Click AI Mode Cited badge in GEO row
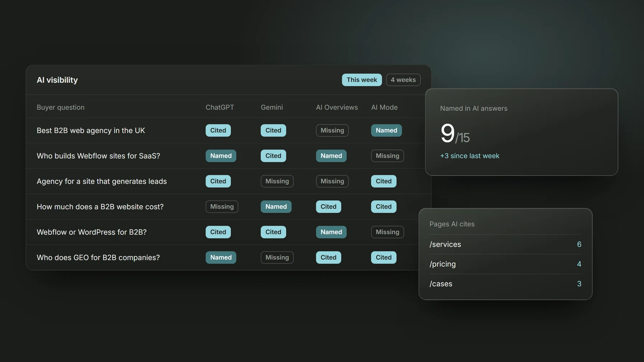Image resolution: width=644 pixels, height=362 pixels. tap(383, 257)
